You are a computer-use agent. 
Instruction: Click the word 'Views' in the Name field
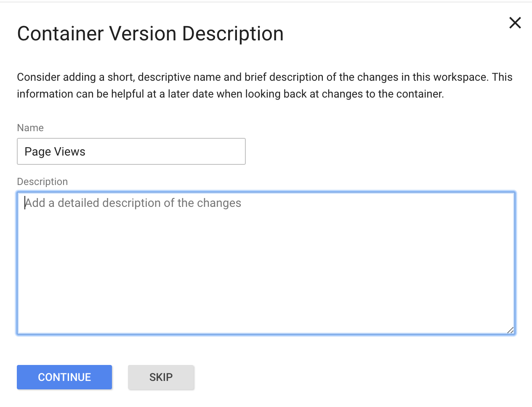click(x=70, y=152)
